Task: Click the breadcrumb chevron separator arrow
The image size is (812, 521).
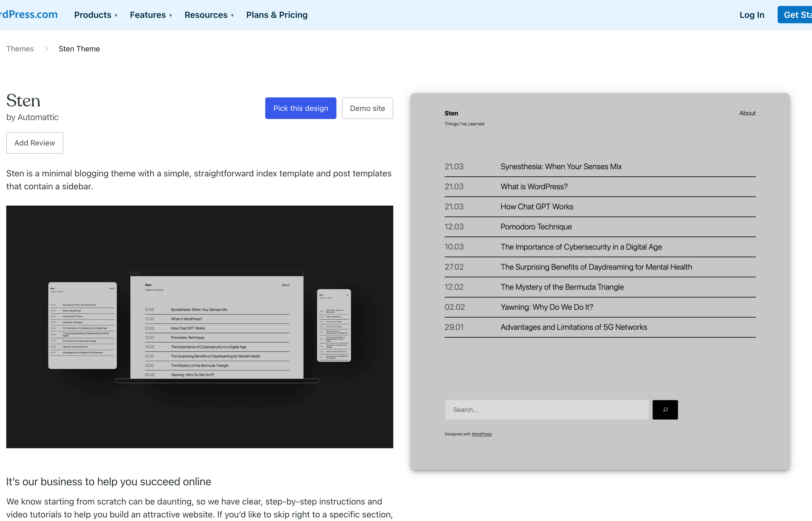Action: pos(46,49)
